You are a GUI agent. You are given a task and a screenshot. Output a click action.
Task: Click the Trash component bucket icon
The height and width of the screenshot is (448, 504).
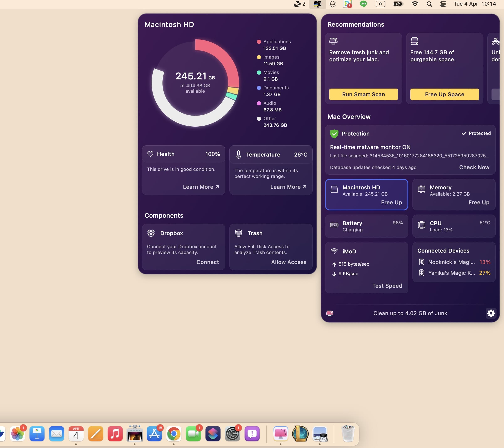coord(238,233)
